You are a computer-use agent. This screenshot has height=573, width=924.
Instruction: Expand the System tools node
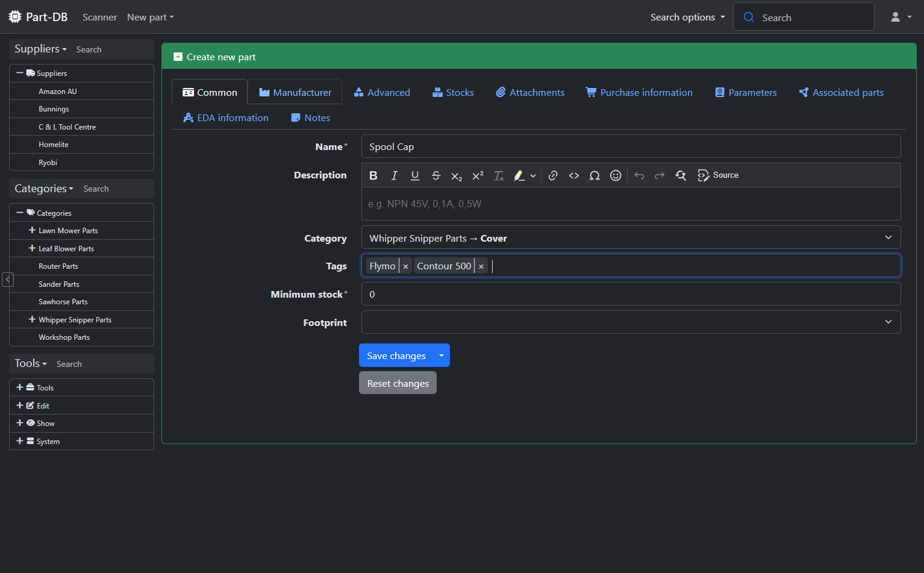pos(20,441)
